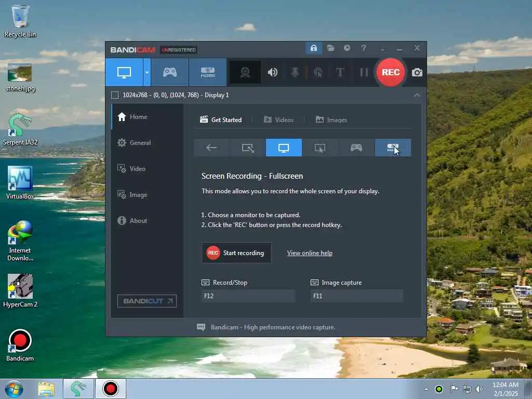Open output folder icon in title bar
532x399 pixels.
coord(330,48)
